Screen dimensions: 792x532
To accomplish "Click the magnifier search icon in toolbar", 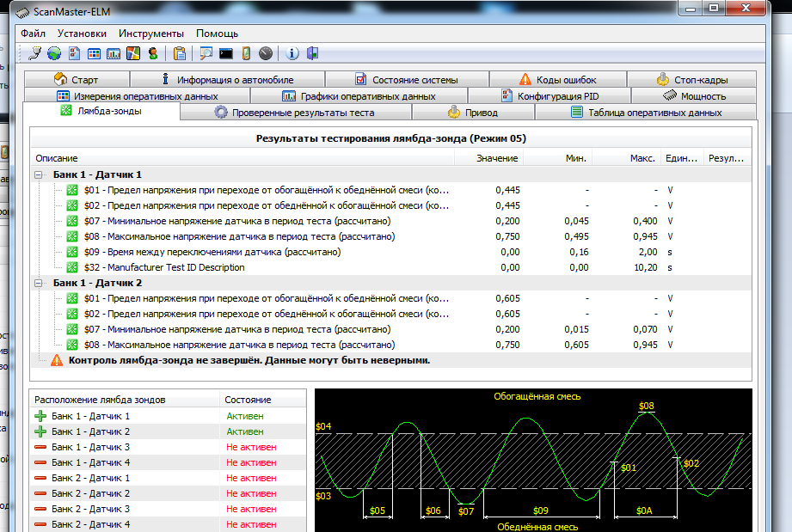I will point(206,53).
